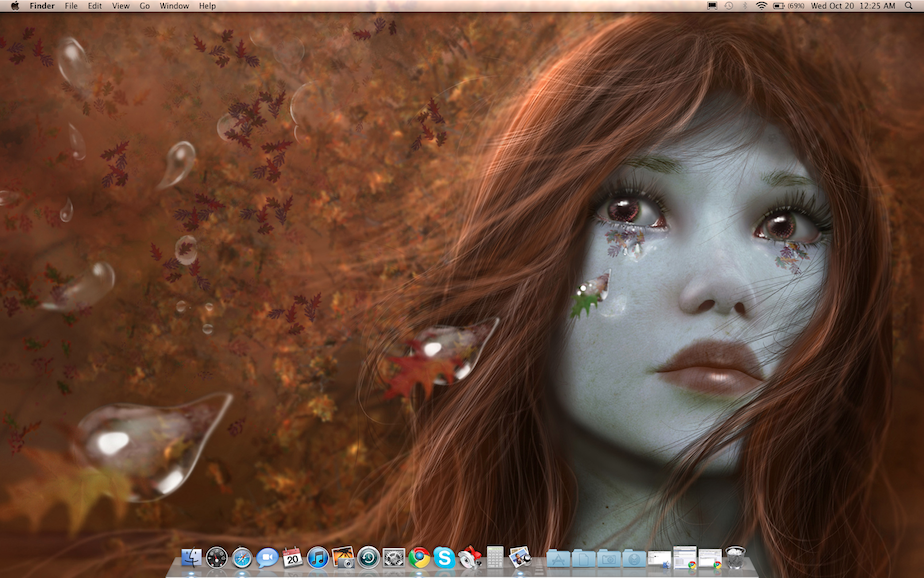Restore the middle minimized Chrome window in Dock

685,557
